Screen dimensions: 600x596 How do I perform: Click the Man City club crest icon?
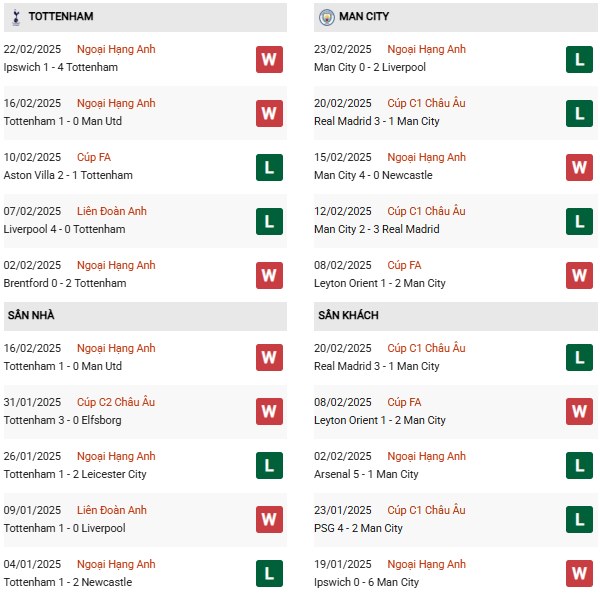pyautogui.click(x=327, y=17)
